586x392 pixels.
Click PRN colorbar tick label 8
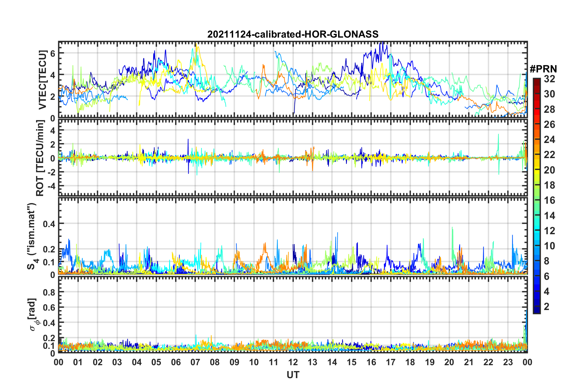(547, 261)
